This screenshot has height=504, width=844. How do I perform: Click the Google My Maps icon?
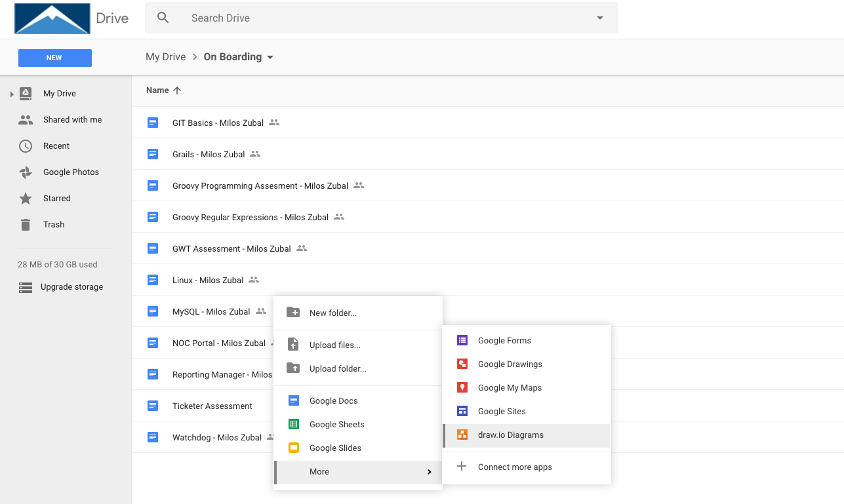(x=462, y=387)
